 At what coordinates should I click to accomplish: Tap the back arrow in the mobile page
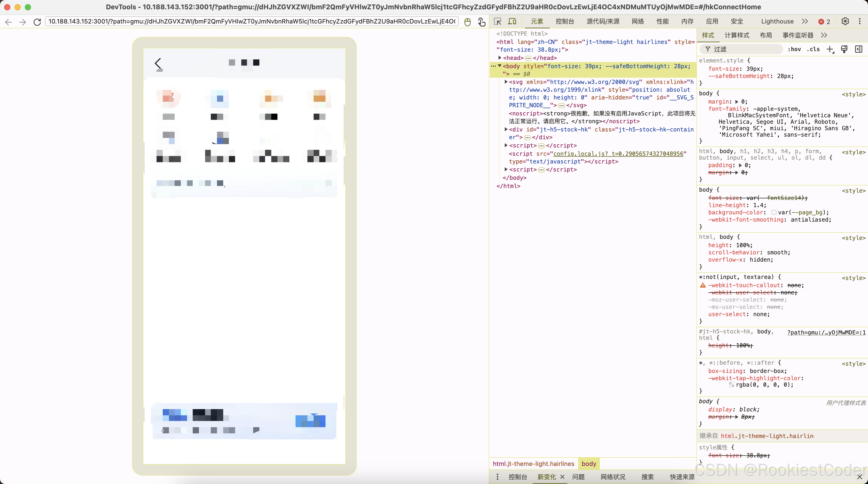[x=158, y=63]
